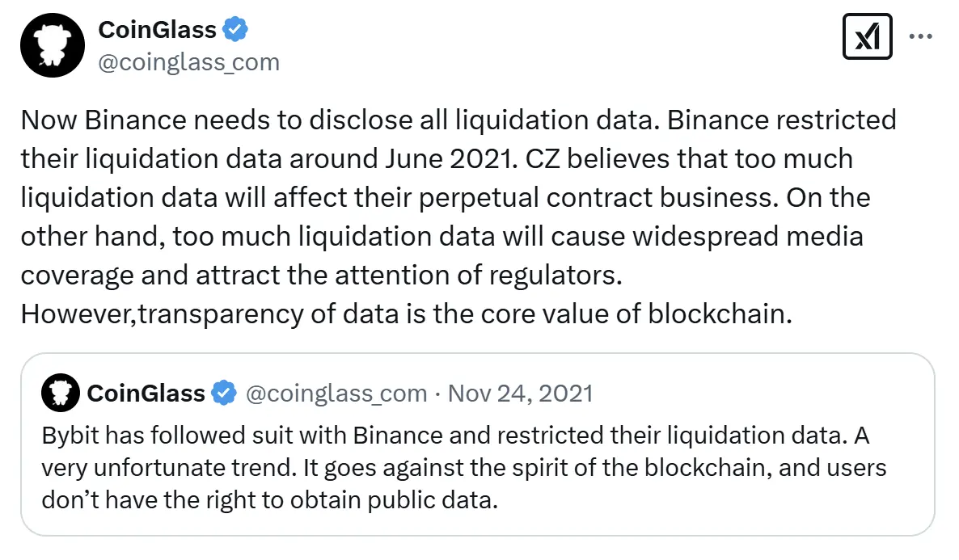The width and height of the screenshot is (959, 560).
Task: Click the CoinGlass name inside the quoted post
Action: click(146, 394)
